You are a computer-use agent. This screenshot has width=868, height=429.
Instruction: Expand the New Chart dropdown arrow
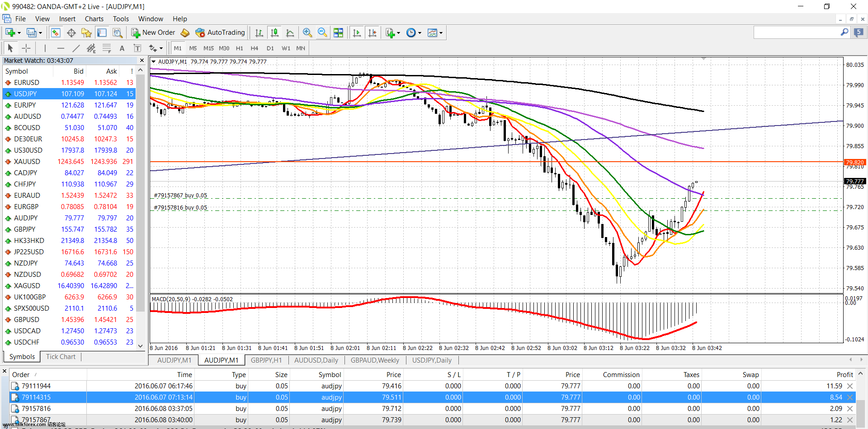pyautogui.click(x=19, y=33)
